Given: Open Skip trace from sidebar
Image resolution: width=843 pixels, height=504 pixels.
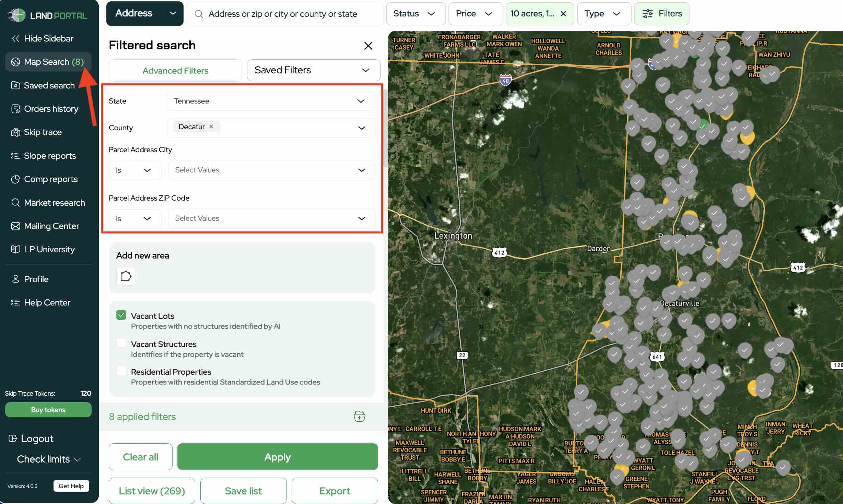Looking at the screenshot, I should click(43, 132).
